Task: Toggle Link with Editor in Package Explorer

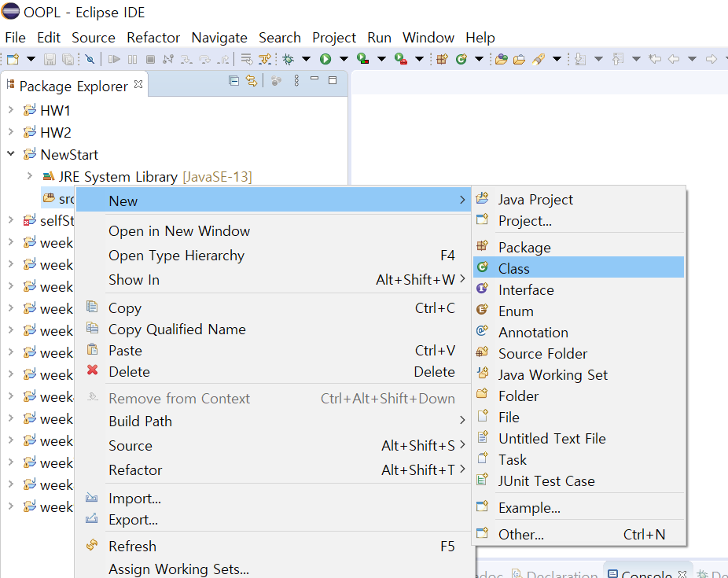Action: pyautogui.click(x=251, y=81)
